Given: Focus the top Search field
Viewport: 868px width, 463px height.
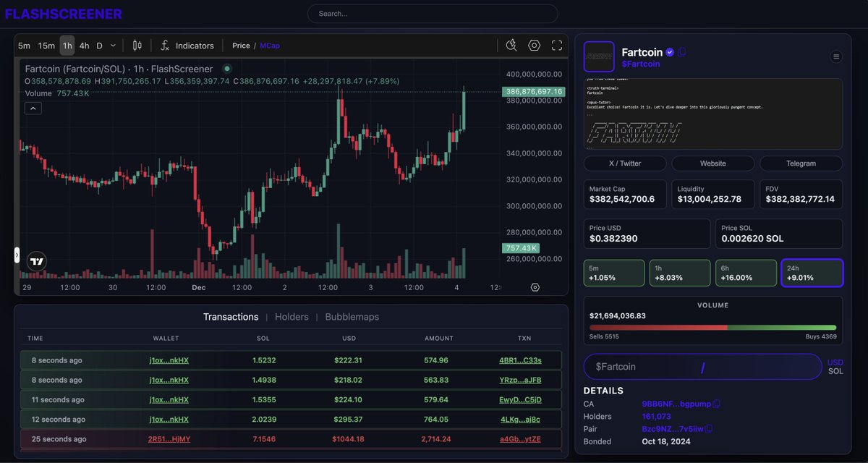Looking at the screenshot, I should point(433,14).
